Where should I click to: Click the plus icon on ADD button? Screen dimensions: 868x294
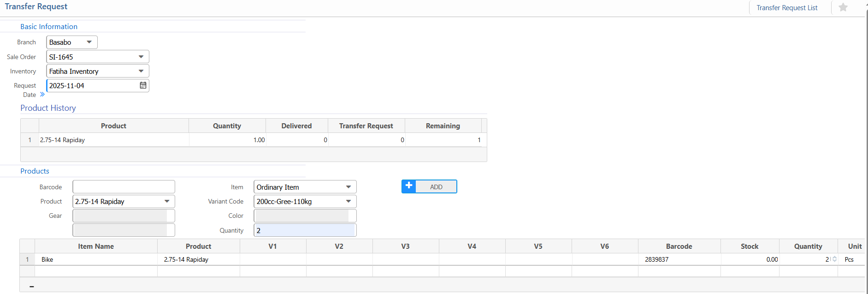tap(409, 186)
